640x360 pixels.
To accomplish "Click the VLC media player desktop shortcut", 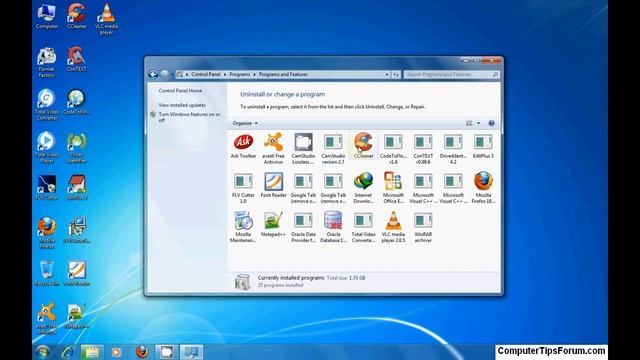I will point(106,19).
